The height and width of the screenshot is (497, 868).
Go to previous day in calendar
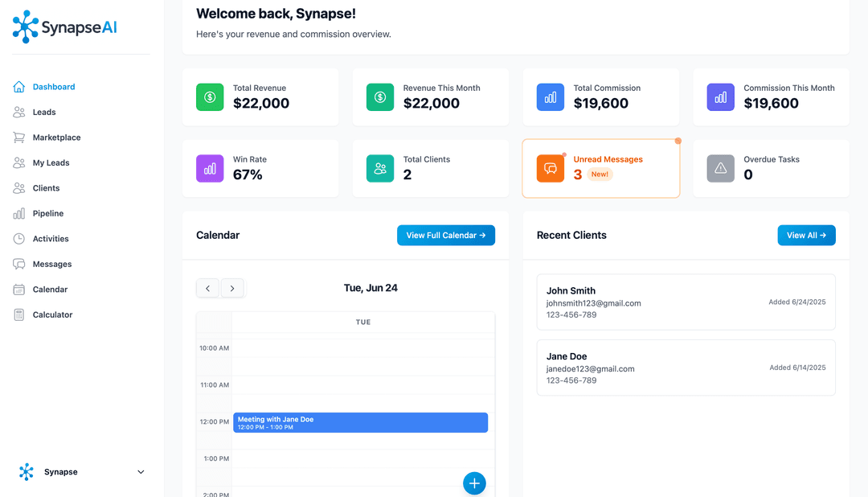pos(207,288)
